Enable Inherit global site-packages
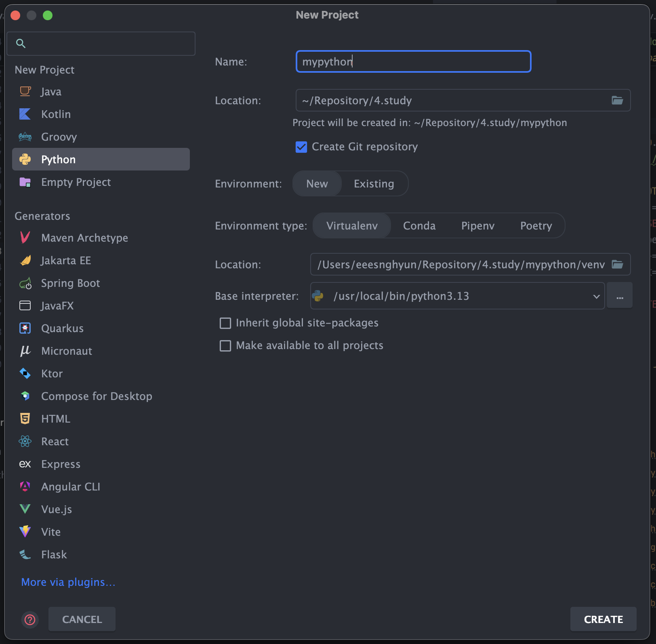The height and width of the screenshot is (644, 656). coord(225,323)
